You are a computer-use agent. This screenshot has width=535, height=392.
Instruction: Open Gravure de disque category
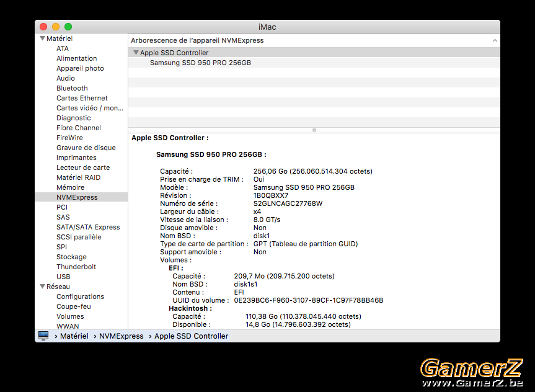tap(86, 147)
